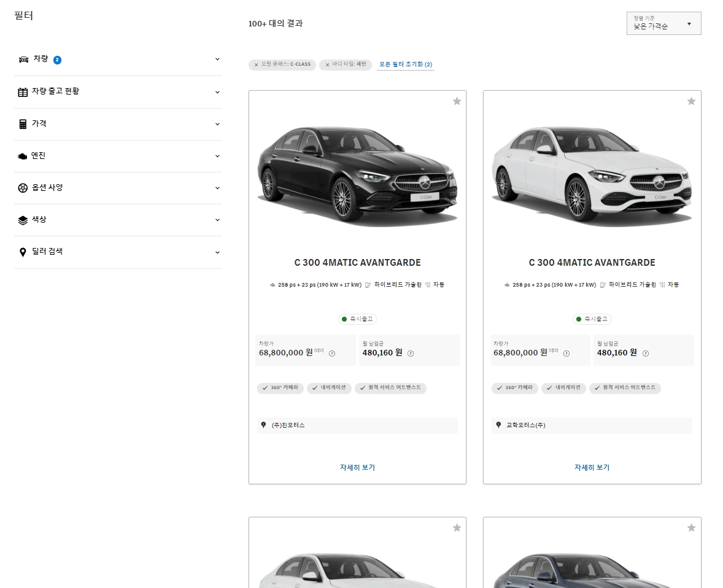
Task: Expand the 차량 filter chevron
Action: pyautogui.click(x=217, y=59)
